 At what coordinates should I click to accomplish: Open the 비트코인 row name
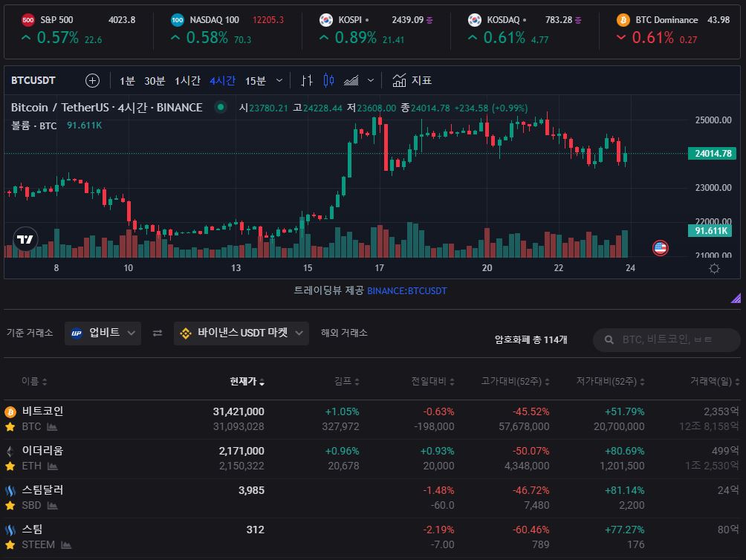43,411
